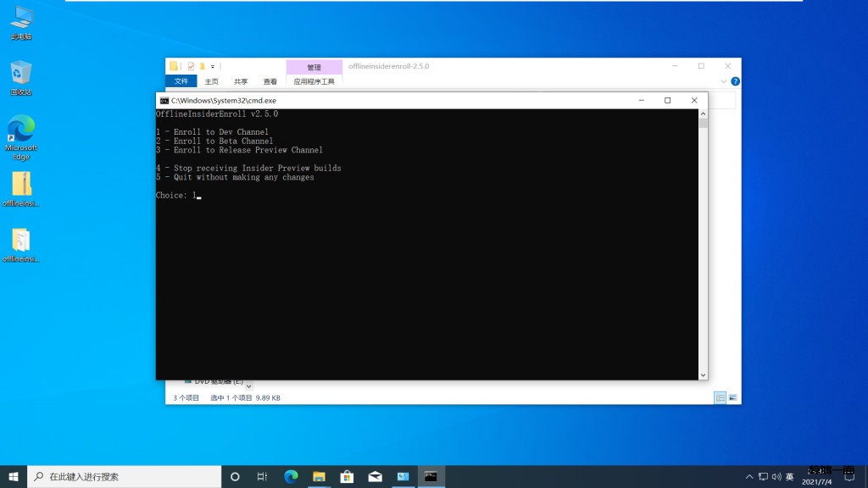Toggle the input language indicator 英
Image resolution: width=868 pixels, height=488 pixels.
pos(790,477)
